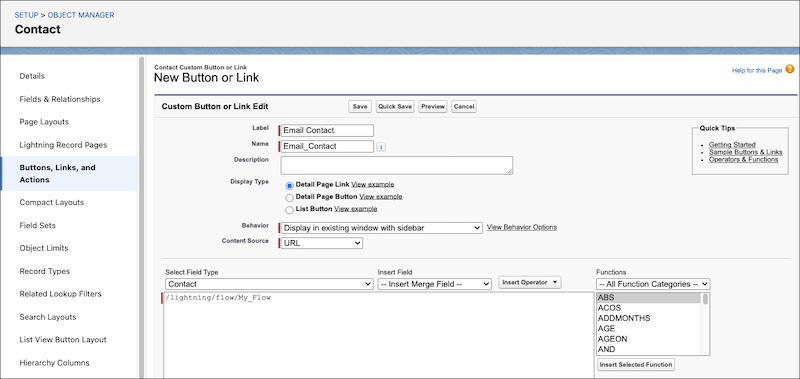
Task: Click the URL formula text area
Action: (379, 336)
